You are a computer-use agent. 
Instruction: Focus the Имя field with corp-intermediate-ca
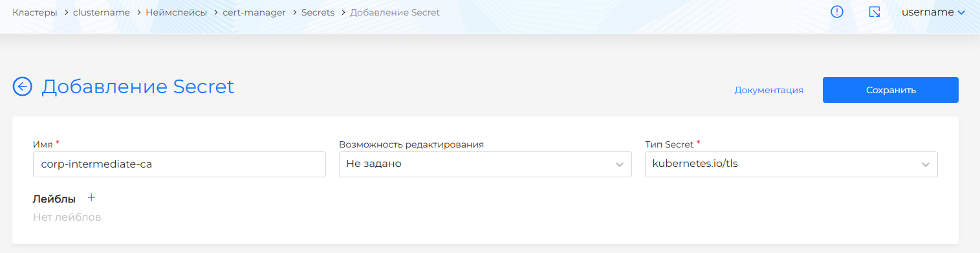click(179, 164)
